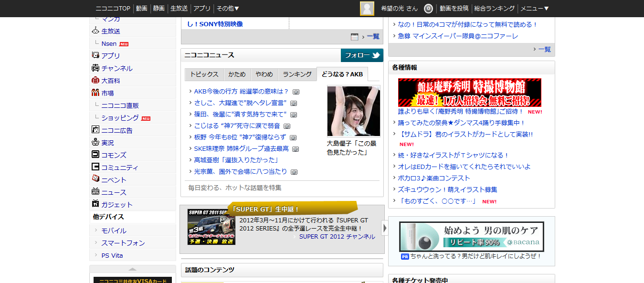Open SUPER GT 2012 チャンネル link
Viewport: 644px width, 283px height.
337,237
